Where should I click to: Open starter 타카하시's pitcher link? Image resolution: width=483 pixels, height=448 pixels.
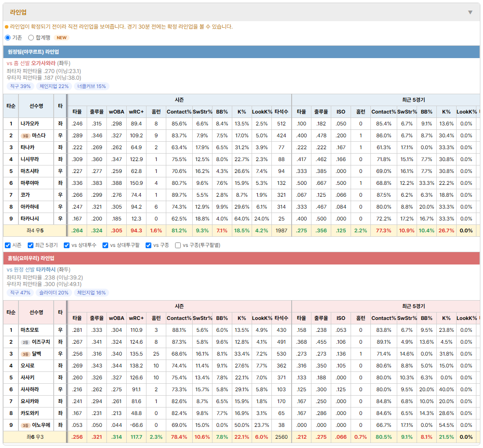coord(46,270)
